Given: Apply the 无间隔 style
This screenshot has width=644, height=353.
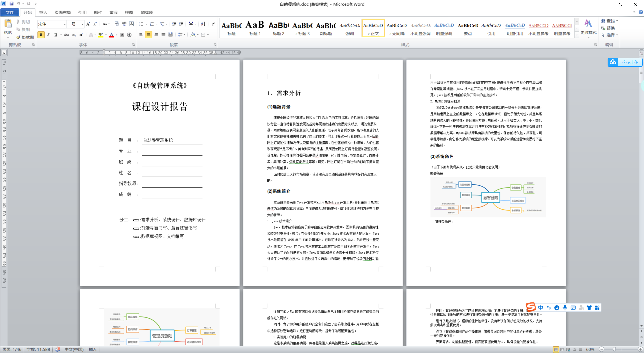Looking at the screenshot, I should pos(396,28).
